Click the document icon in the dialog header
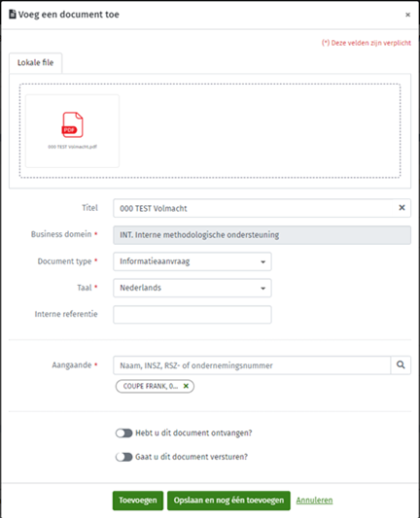Image resolution: width=420 pixels, height=518 pixels. point(13,15)
